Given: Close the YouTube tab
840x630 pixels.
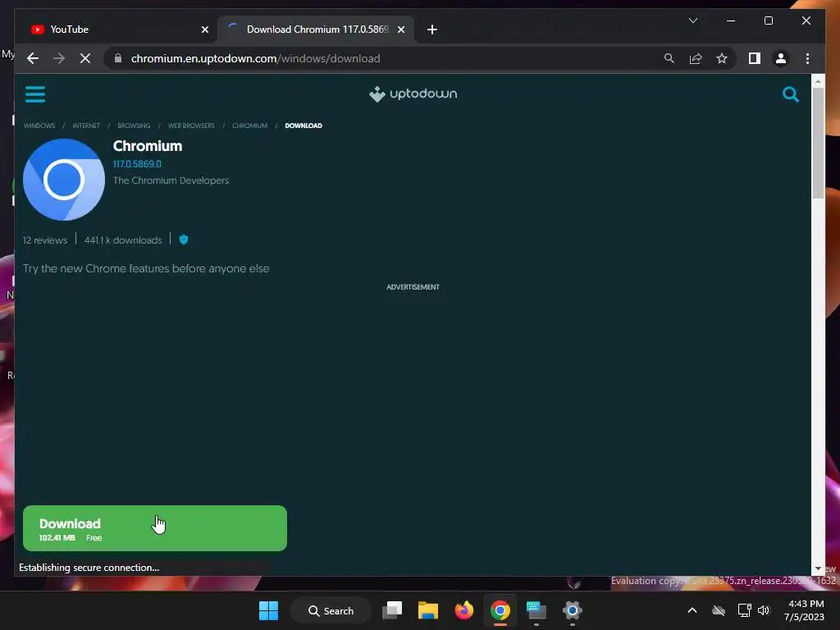Looking at the screenshot, I should point(204,30).
